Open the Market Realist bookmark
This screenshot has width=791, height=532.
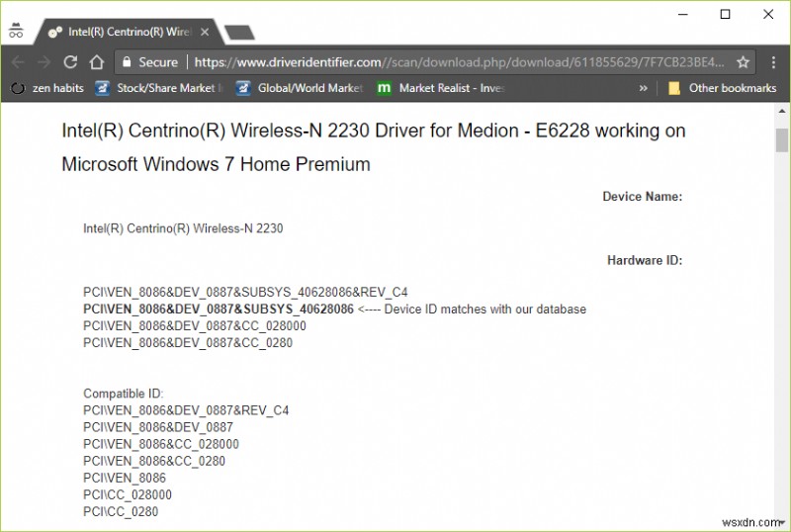coord(441,88)
